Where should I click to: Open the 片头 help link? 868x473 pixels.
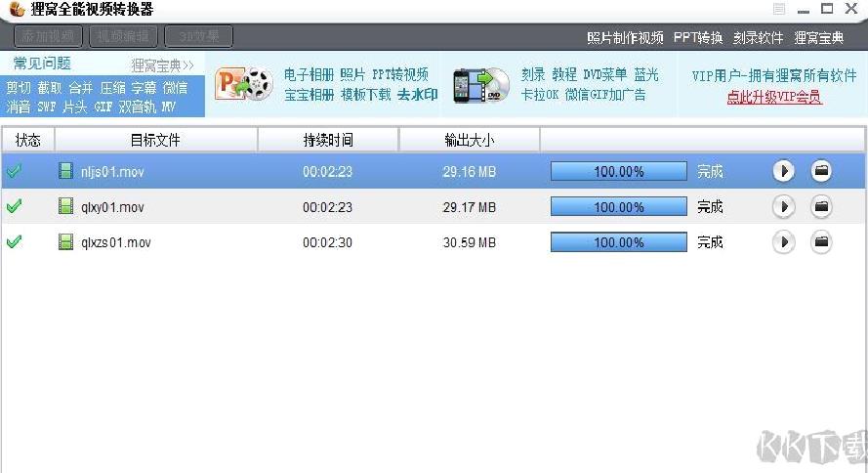coord(75,107)
